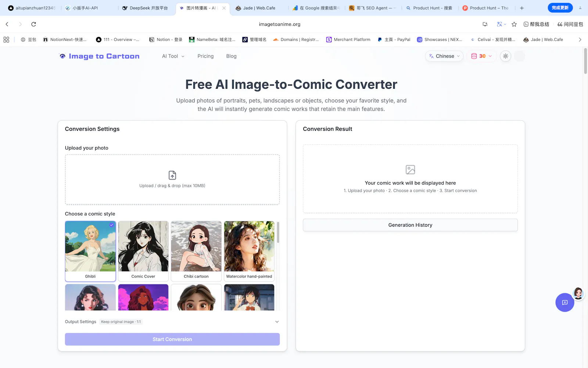Open the user avatar menu in header
The height and width of the screenshot is (368, 588).
click(519, 56)
